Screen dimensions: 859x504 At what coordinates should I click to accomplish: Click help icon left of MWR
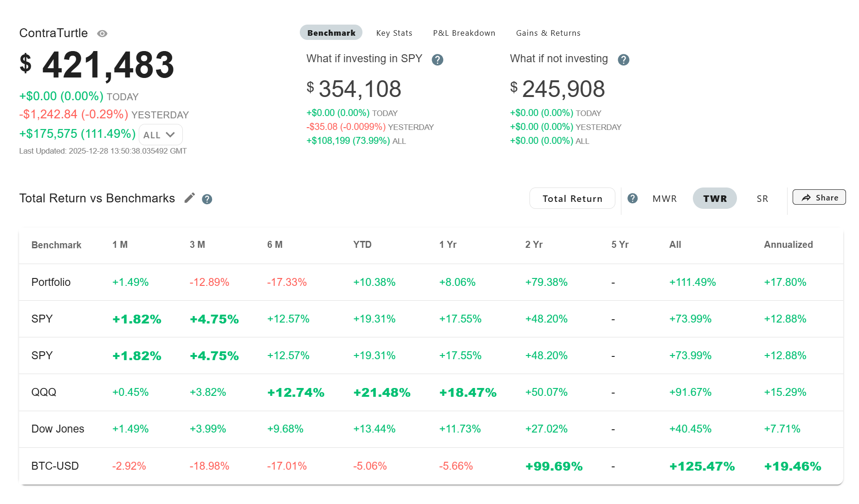(x=632, y=199)
